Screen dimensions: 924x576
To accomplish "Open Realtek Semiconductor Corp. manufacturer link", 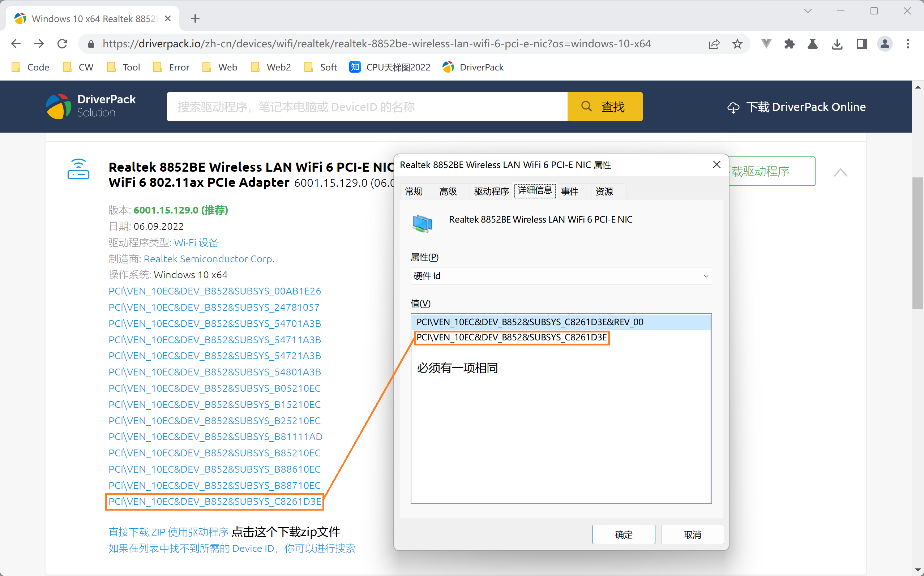I will click(209, 259).
